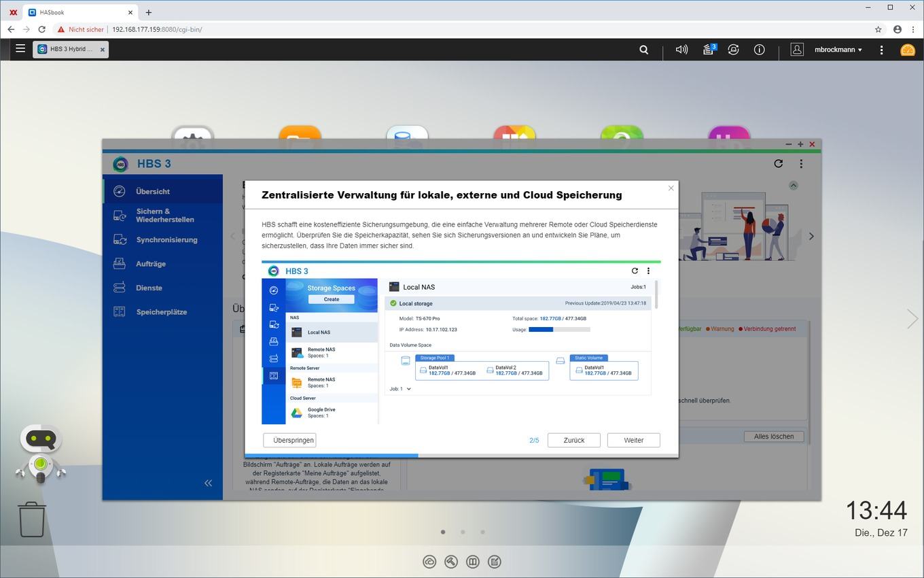Screen dimensions: 924x578
Task: Open Sichern & Wiederherstellen section
Action: pos(163,216)
